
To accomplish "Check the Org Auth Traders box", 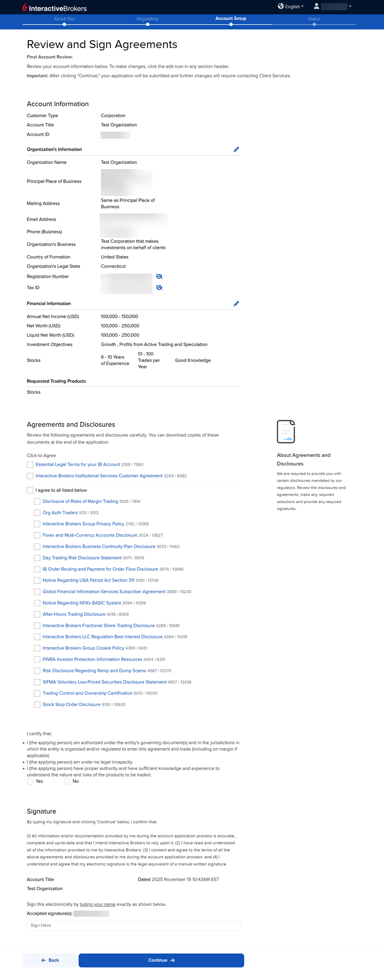I will pyautogui.click(x=37, y=513).
